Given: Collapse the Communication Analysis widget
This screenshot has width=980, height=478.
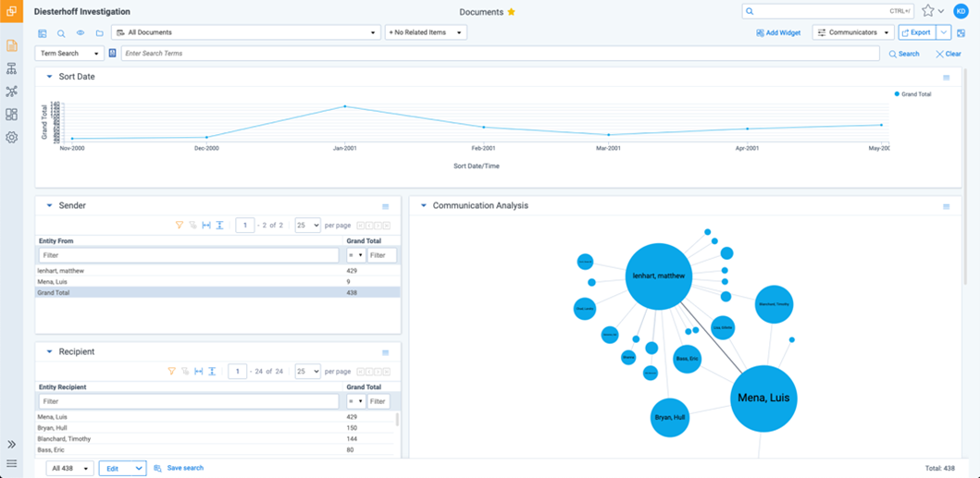Looking at the screenshot, I should pyautogui.click(x=424, y=206).
